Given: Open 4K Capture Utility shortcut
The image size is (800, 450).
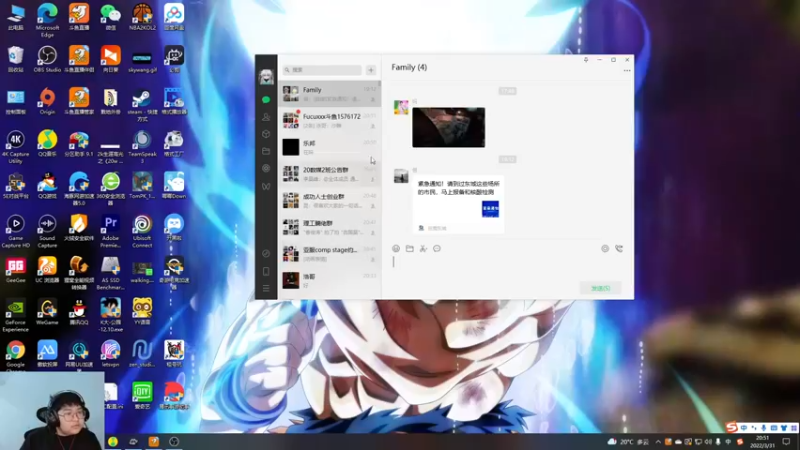Looking at the screenshot, I should point(15,146).
